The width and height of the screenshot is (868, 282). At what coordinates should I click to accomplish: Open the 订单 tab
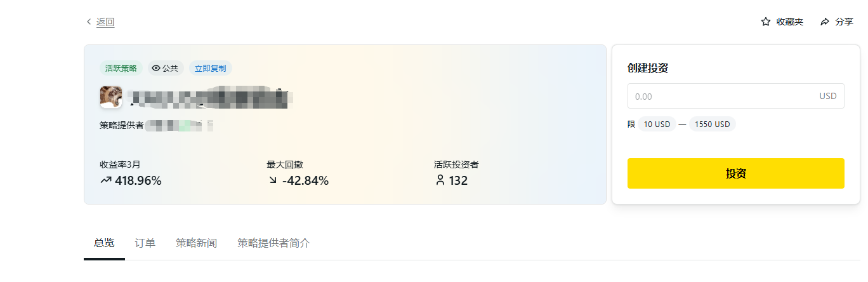[x=145, y=243]
